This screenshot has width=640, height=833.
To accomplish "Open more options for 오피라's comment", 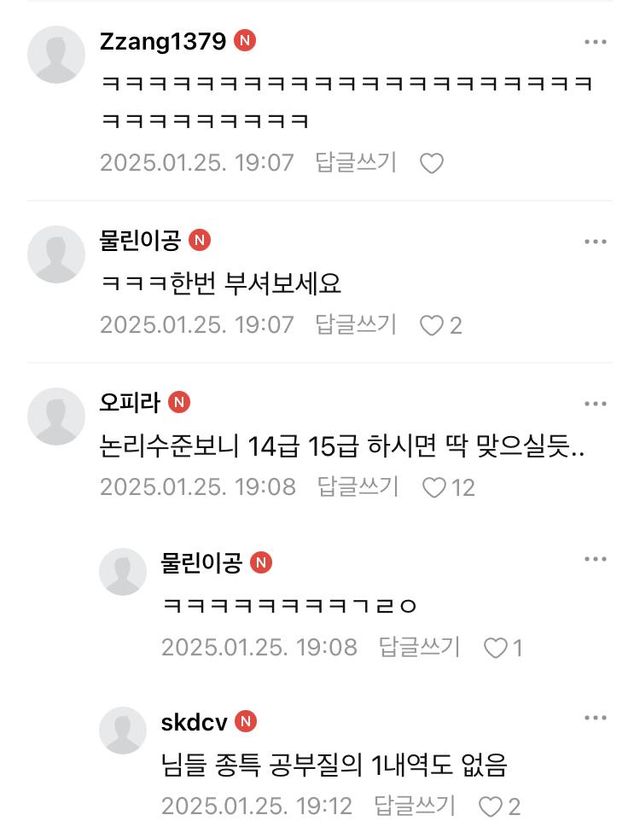I will coord(595,404).
